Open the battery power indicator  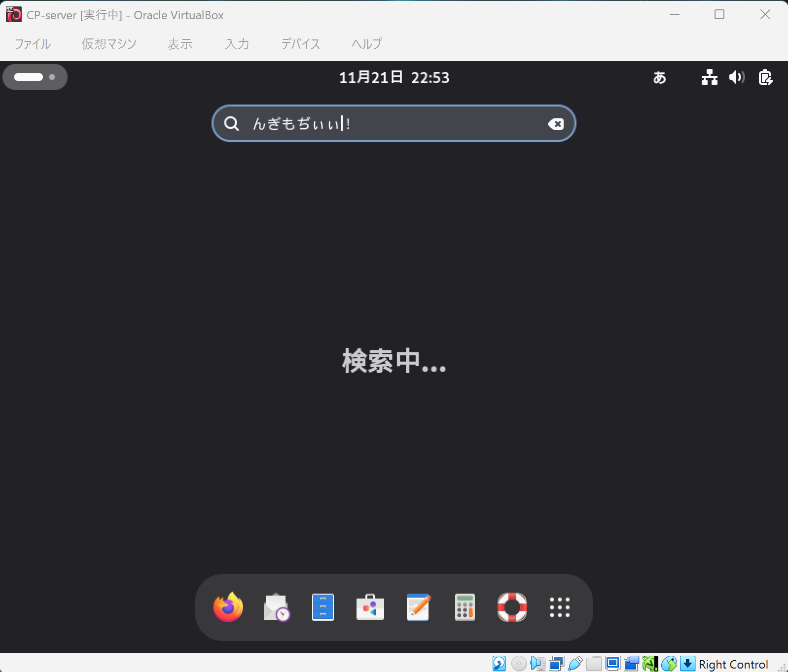(765, 77)
